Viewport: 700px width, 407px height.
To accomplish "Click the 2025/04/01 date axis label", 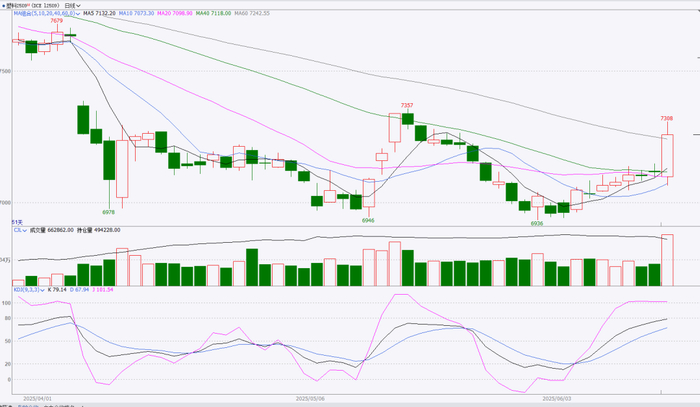I will coord(38,398).
